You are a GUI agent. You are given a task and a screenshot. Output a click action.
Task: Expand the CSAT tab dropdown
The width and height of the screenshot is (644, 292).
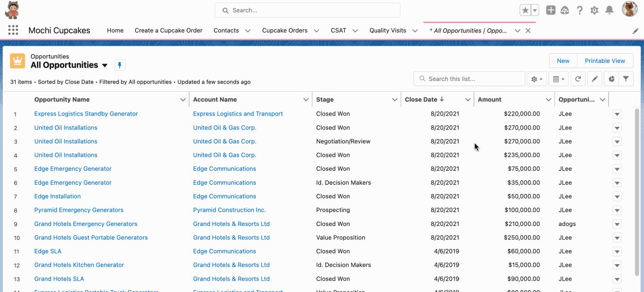click(355, 31)
